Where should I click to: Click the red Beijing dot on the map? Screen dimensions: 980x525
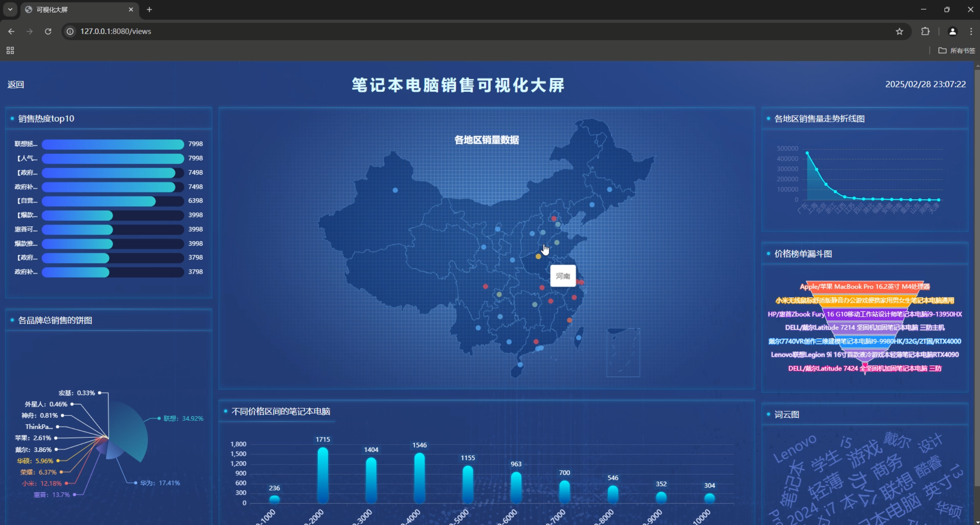point(554,219)
